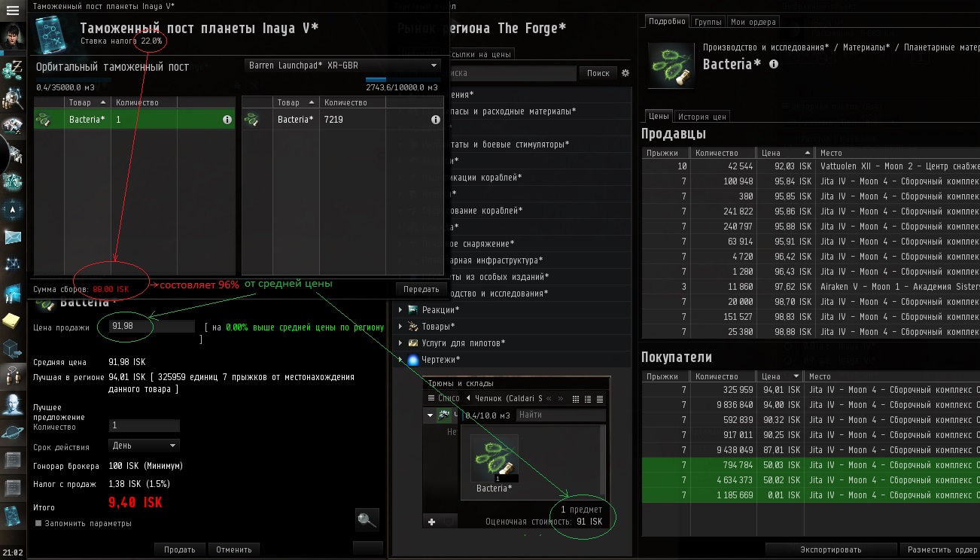The width and height of the screenshot is (980, 560).
Task: Collapse the ship entry in inventory tree
Action: click(431, 415)
